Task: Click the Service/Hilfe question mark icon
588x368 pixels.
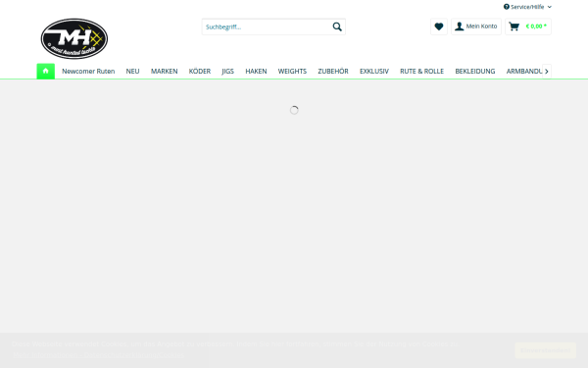Action: 507,7
